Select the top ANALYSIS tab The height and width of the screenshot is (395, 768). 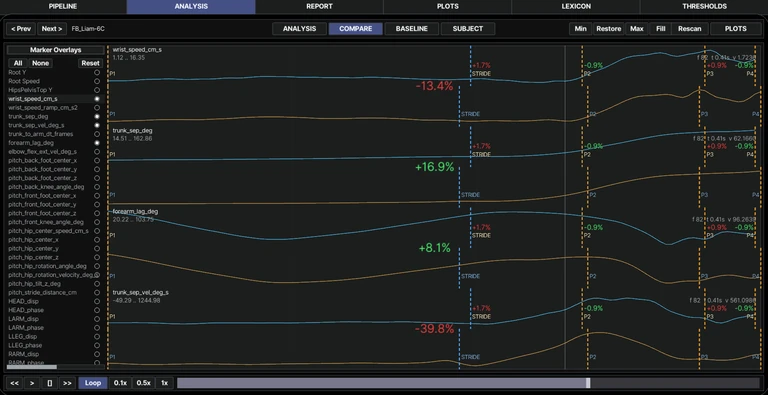coord(191,6)
